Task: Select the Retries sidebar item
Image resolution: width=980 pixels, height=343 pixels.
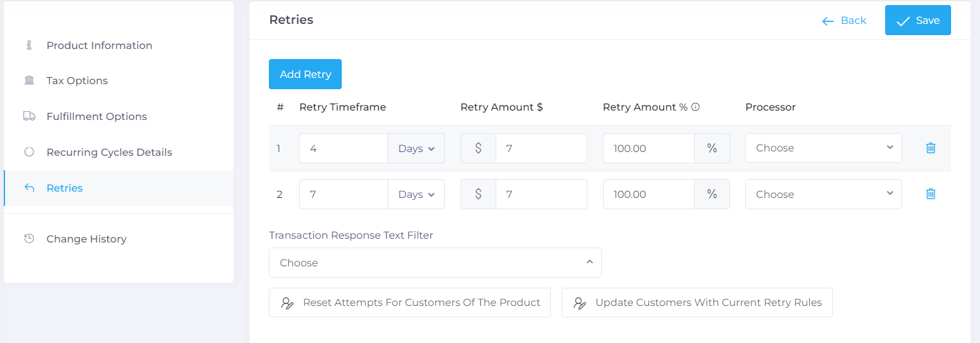Action: (119, 188)
